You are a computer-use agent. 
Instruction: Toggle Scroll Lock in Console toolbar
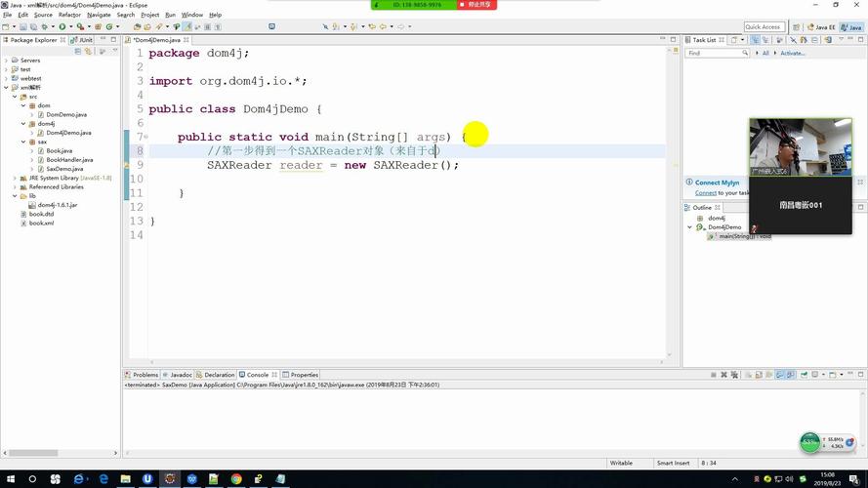click(759, 375)
